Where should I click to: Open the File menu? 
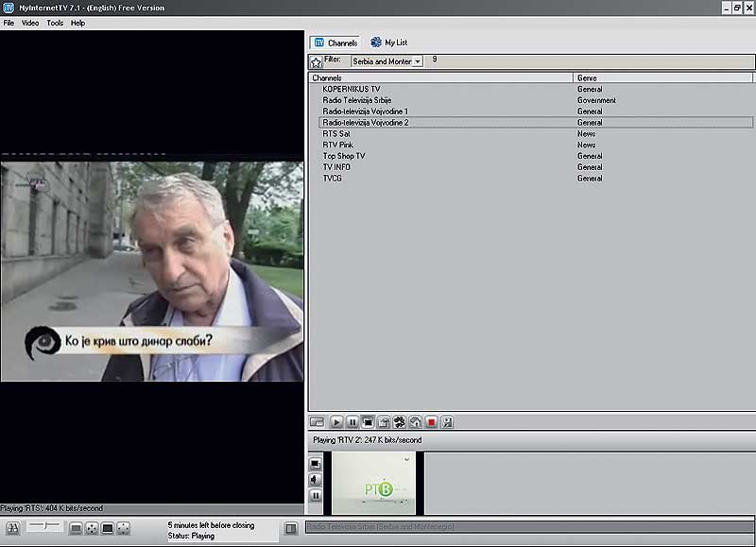[x=9, y=23]
